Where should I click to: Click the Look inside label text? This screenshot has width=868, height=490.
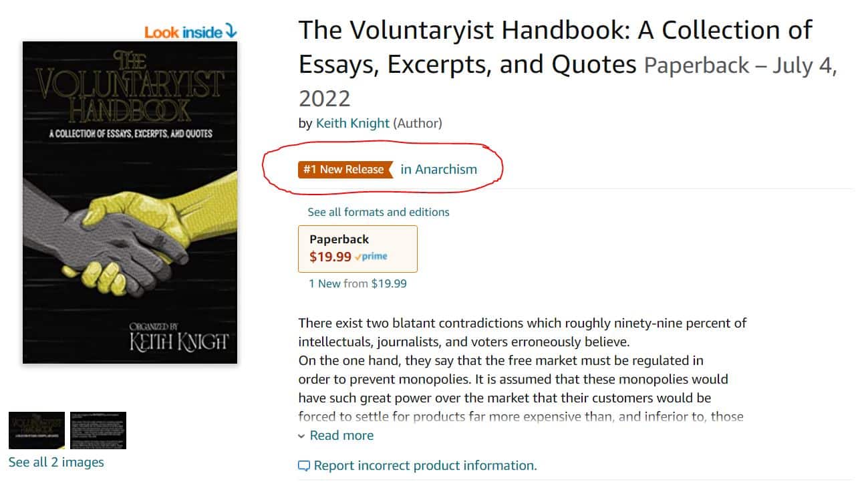click(184, 31)
